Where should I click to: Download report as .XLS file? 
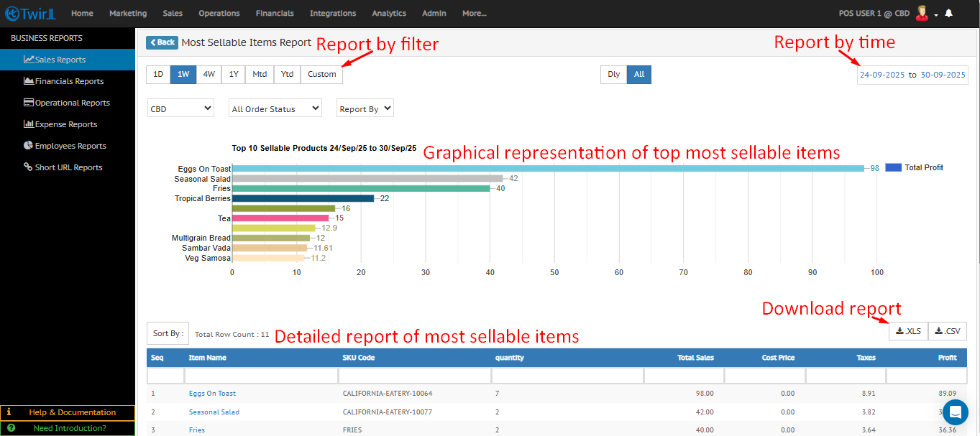coord(908,331)
